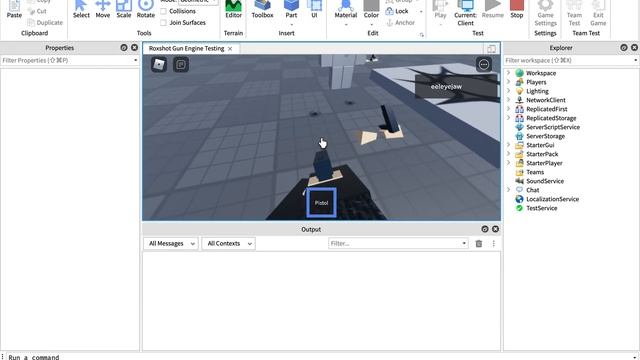
Task: Undock the Explorer panel
Action: [x=624, y=48]
